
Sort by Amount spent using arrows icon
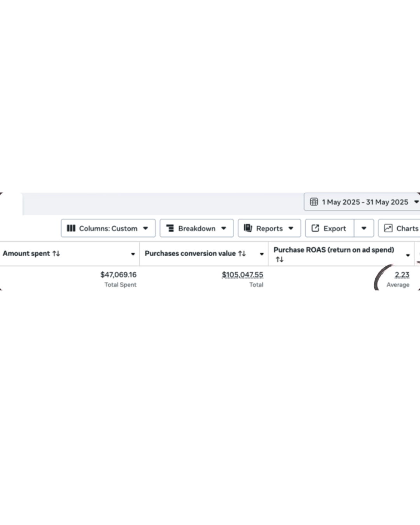pyautogui.click(x=56, y=254)
